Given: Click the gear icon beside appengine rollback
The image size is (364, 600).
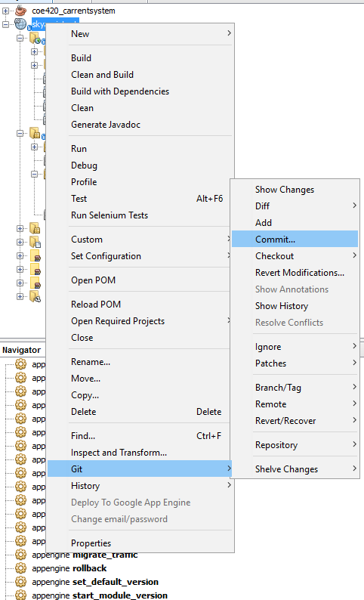Looking at the screenshot, I should (x=20, y=568).
